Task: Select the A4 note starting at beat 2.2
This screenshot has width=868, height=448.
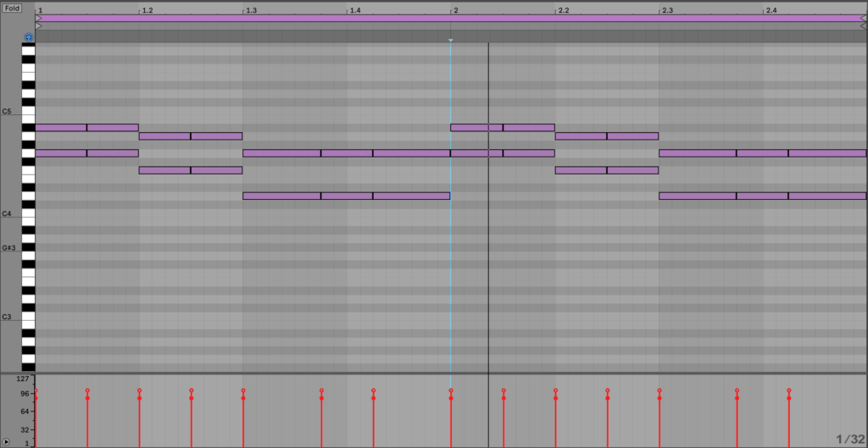Action: pyautogui.click(x=581, y=136)
